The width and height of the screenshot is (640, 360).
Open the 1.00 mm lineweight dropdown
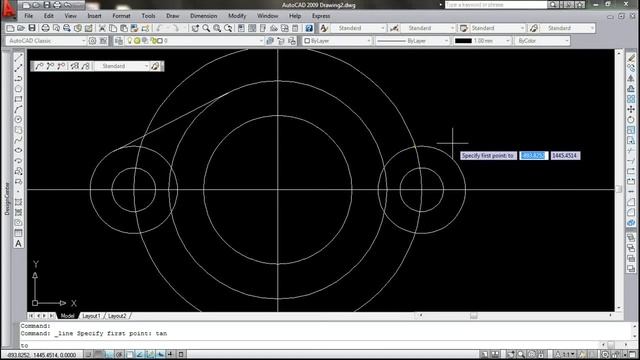[482, 41]
